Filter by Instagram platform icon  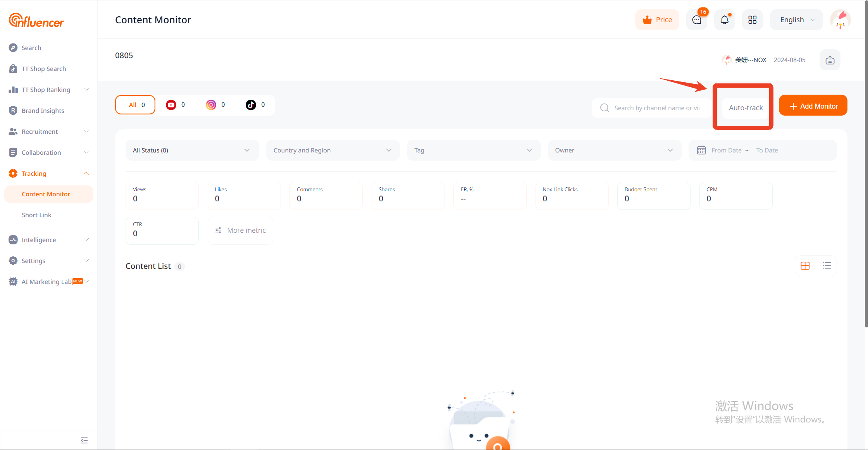(211, 105)
